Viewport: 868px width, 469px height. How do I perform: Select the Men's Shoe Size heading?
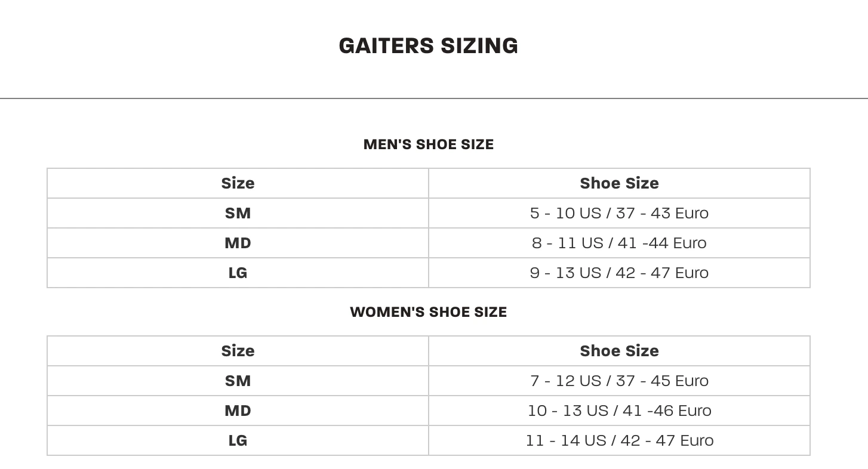tap(428, 144)
